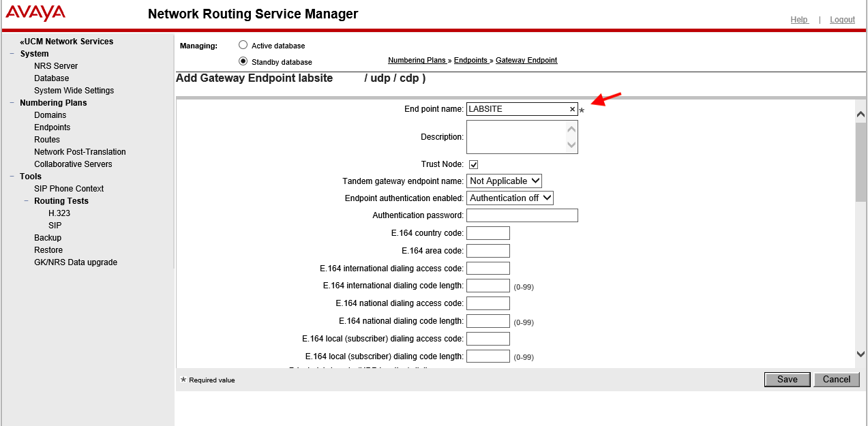Screen dimensions: 868x426
Task: Open System Wide Settings
Action: (x=74, y=91)
